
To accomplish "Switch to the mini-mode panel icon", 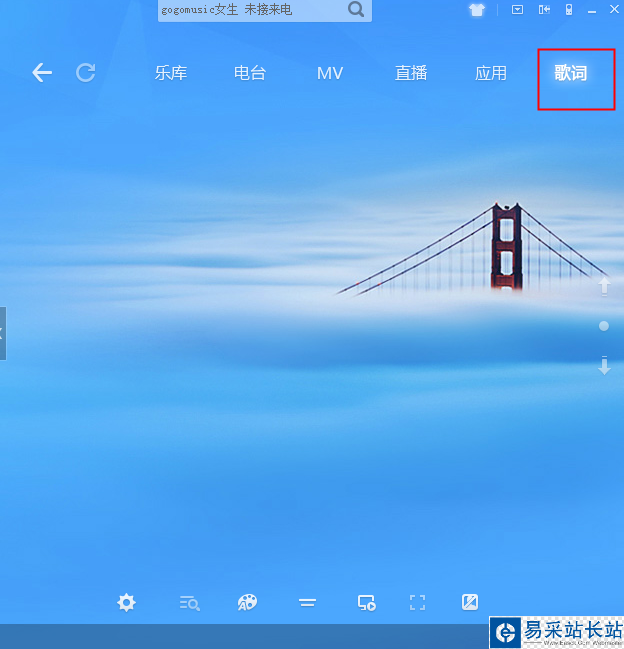I will pos(544,10).
